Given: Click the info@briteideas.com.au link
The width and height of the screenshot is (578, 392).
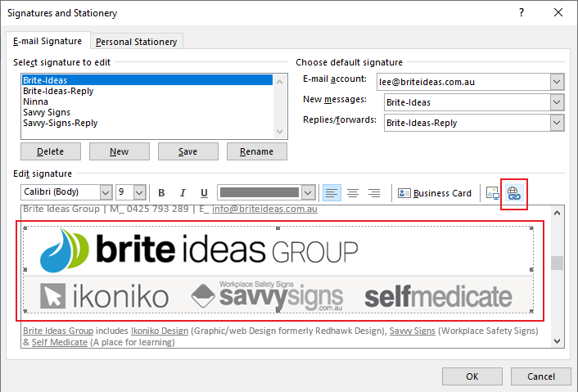Looking at the screenshot, I should click(x=264, y=209).
